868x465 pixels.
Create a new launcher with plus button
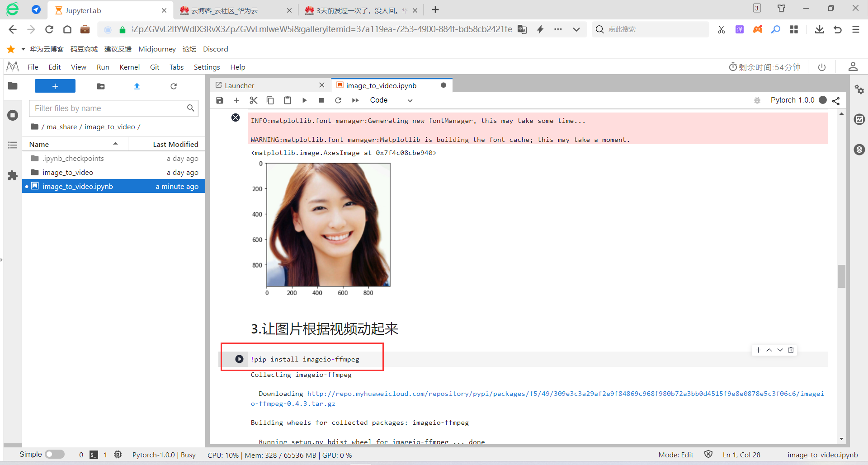55,86
